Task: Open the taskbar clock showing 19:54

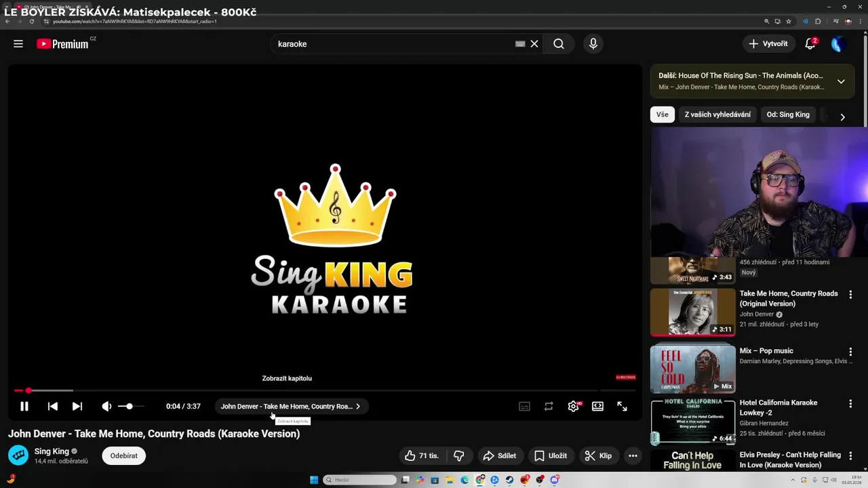Action: (x=852, y=480)
